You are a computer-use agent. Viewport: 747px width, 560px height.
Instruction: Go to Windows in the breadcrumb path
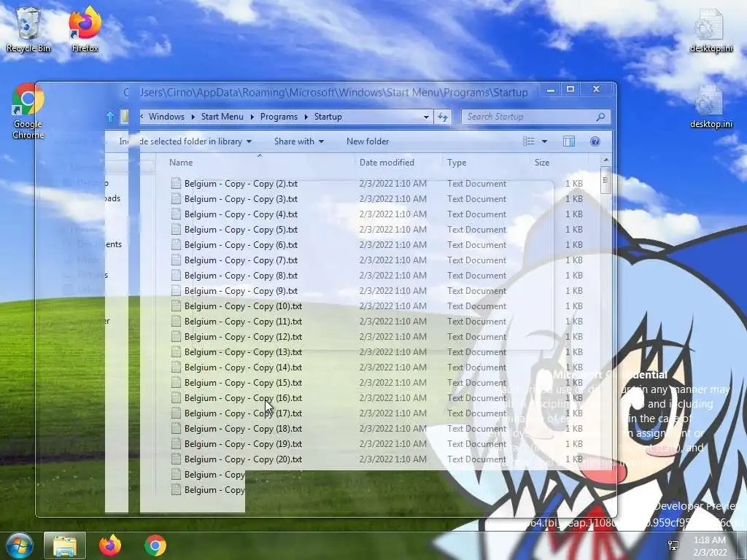click(166, 117)
